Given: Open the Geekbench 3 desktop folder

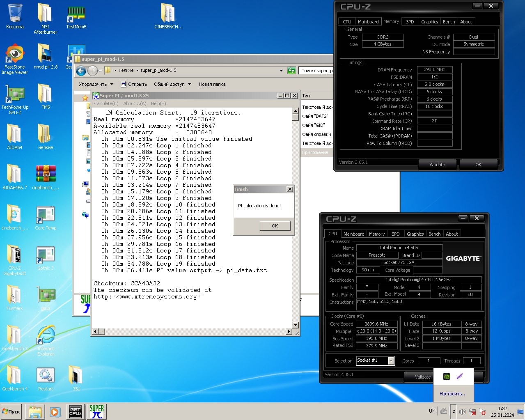Looking at the screenshot, I should click(15, 338).
